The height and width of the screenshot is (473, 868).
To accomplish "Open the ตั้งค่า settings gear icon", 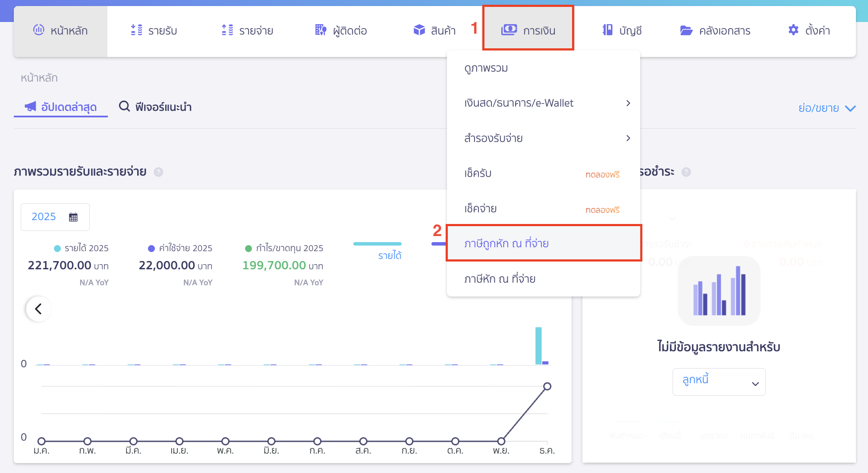I will point(793,30).
